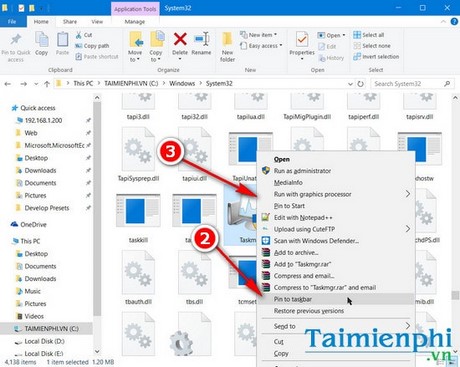Expand the address bar history dropdown

350,84
